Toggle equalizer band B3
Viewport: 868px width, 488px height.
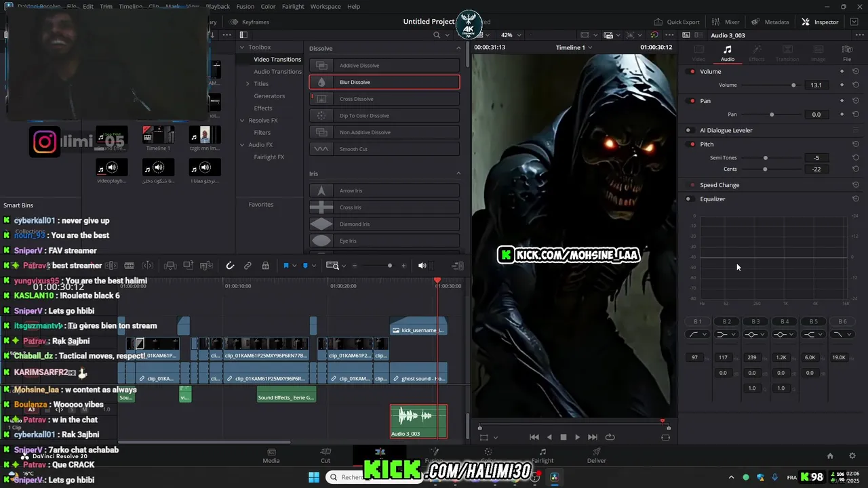click(755, 321)
